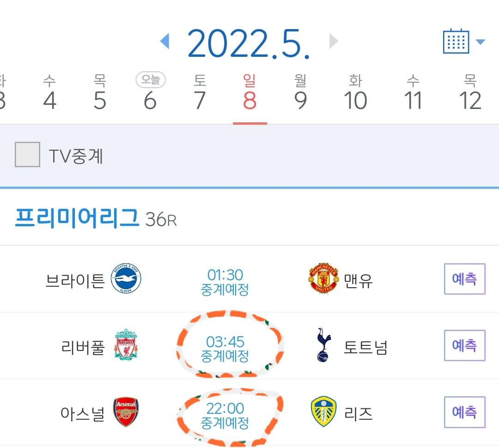Screen dimensions: 499x448
Task: Go to next month arrow
Action: pos(334,42)
